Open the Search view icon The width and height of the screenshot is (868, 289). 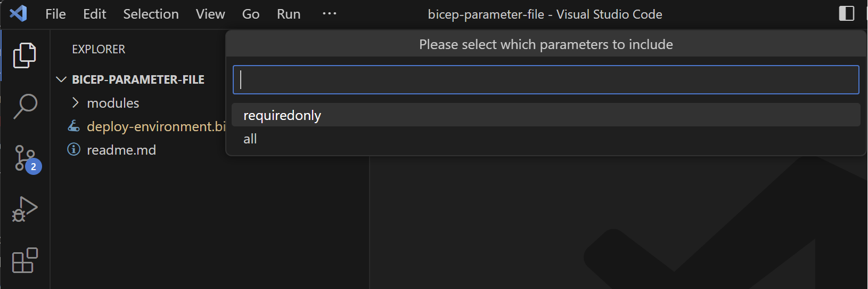[25, 106]
